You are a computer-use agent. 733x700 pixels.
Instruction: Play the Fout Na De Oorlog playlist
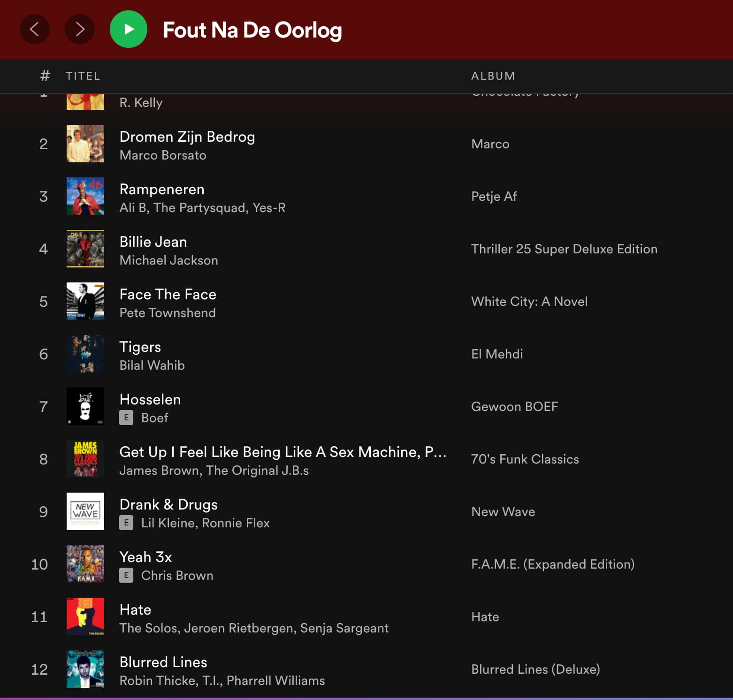click(129, 29)
